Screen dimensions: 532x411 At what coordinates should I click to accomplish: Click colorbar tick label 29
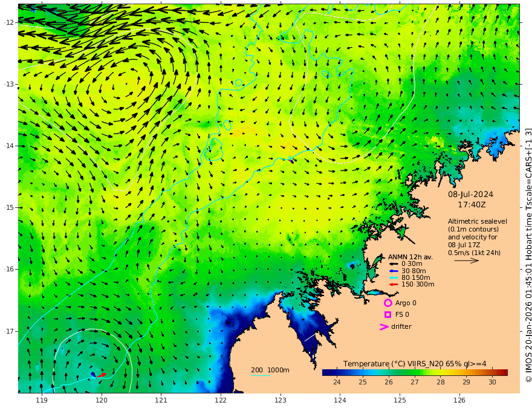467,382
